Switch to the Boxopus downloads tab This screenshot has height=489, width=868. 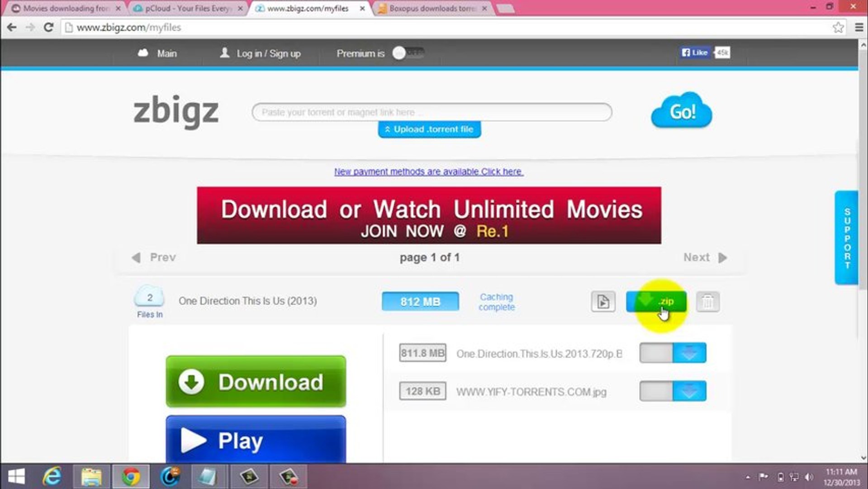[x=432, y=8]
